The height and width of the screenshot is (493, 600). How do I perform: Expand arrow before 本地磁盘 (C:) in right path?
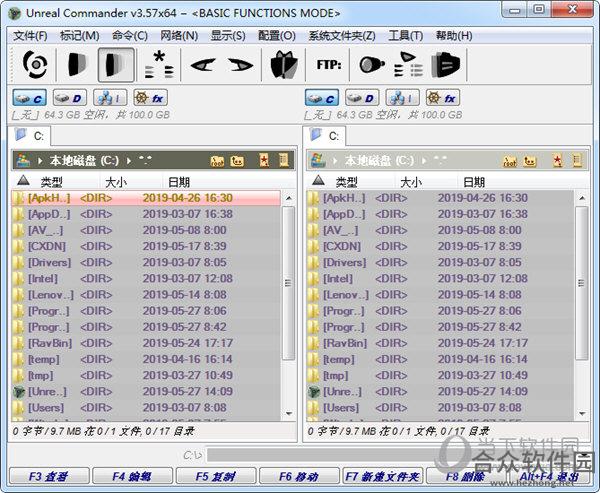click(335, 161)
